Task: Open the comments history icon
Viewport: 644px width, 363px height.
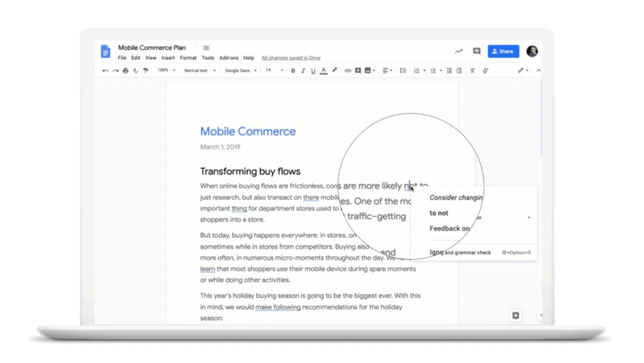Action: 476,52
